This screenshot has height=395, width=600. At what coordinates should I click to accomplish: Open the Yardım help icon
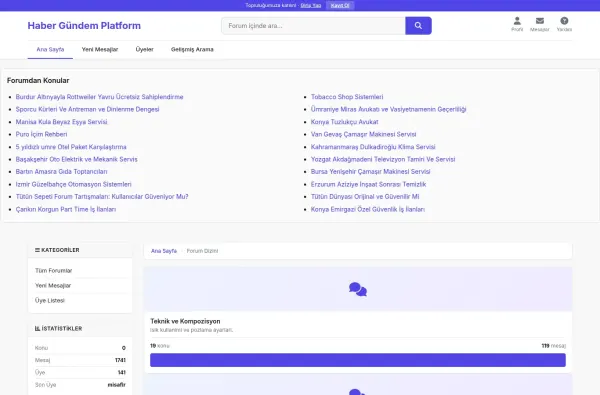click(x=564, y=24)
